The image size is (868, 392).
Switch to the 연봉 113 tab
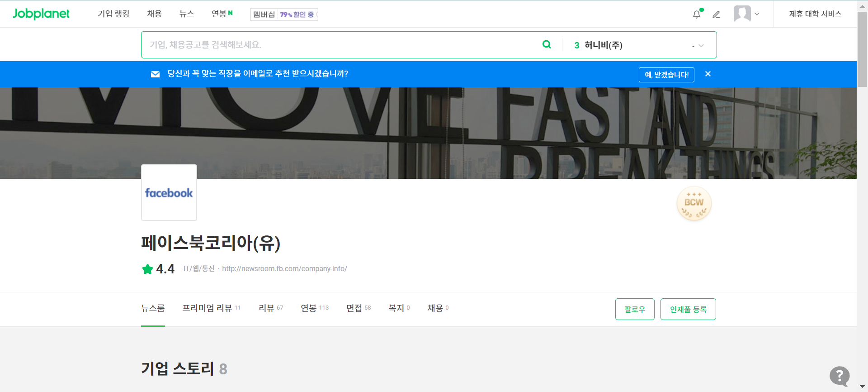(x=315, y=308)
